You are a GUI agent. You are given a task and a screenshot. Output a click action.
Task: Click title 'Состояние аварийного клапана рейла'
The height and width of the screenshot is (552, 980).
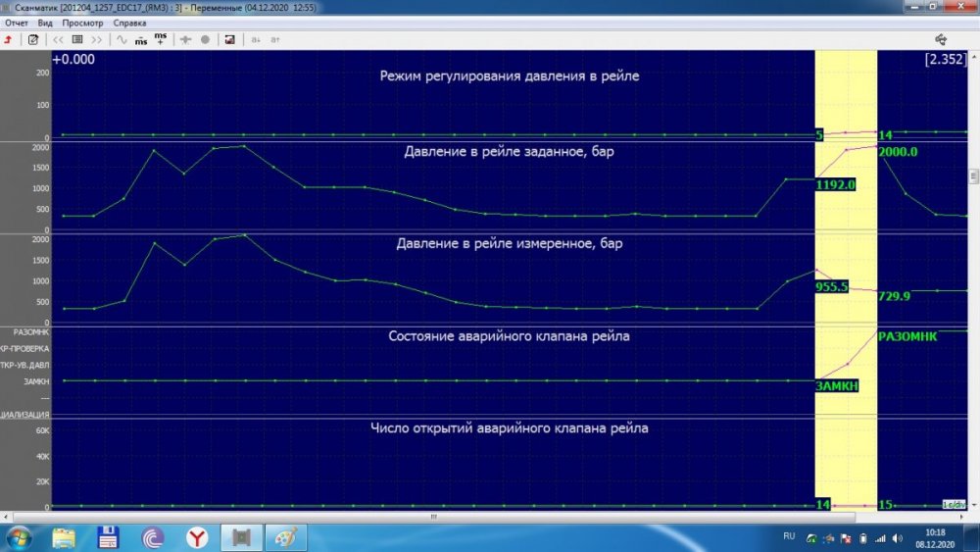[x=510, y=335]
